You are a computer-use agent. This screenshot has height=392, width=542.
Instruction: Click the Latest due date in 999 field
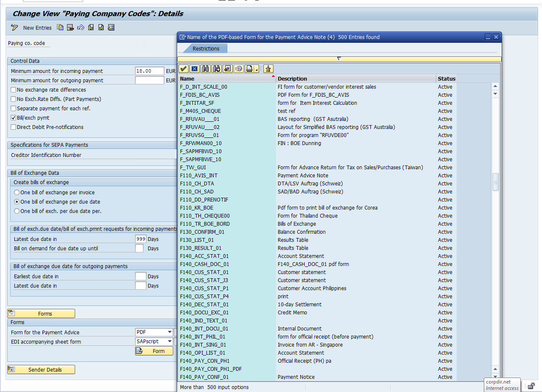tap(141, 239)
